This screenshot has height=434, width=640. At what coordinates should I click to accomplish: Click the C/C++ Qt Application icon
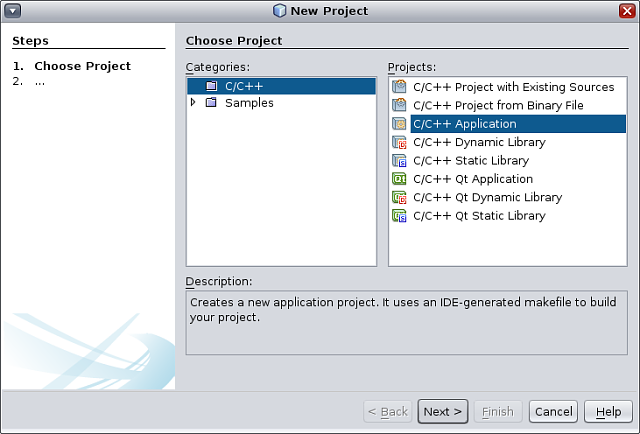(400, 179)
